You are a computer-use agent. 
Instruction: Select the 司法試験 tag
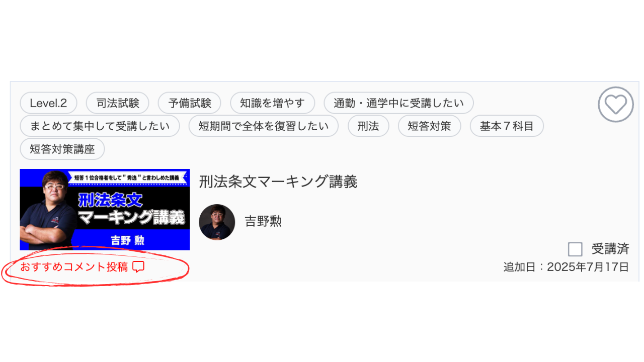pyautogui.click(x=118, y=103)
